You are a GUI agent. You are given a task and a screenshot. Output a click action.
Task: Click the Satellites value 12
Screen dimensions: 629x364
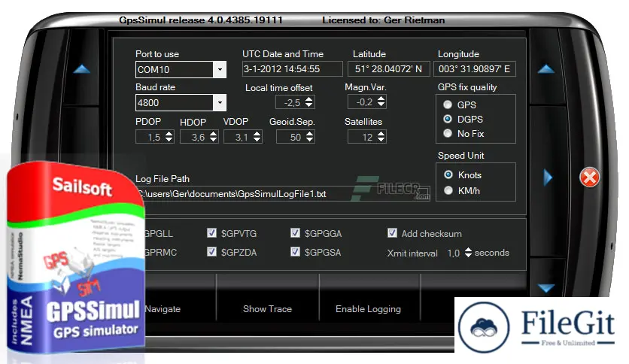(x=367, y=138)
